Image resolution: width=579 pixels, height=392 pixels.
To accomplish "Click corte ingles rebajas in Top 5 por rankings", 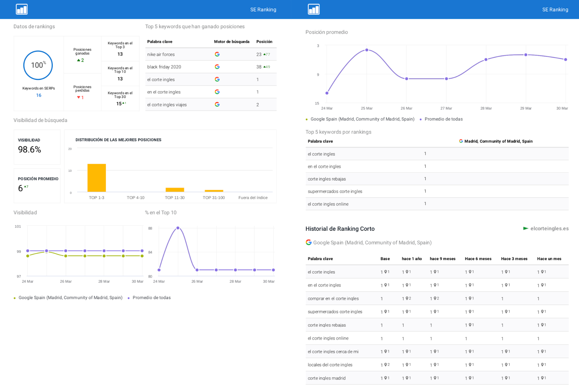I will coord(327,179).
